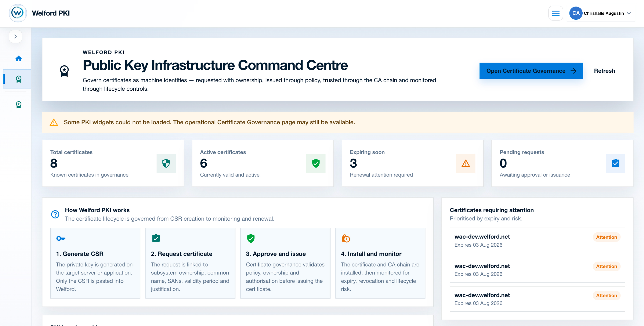
Task: Click 'Prioritised by expiry and risk.' text
Action: tap(486, 218)
